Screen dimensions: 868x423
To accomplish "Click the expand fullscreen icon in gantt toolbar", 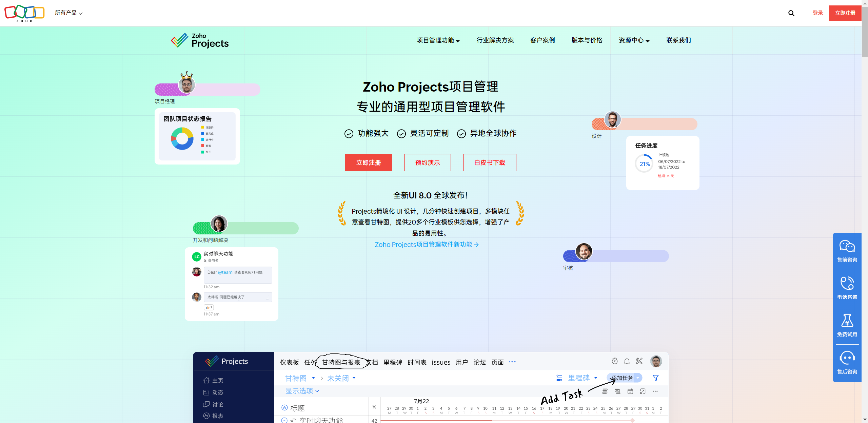I will click(x=643, y=391).
